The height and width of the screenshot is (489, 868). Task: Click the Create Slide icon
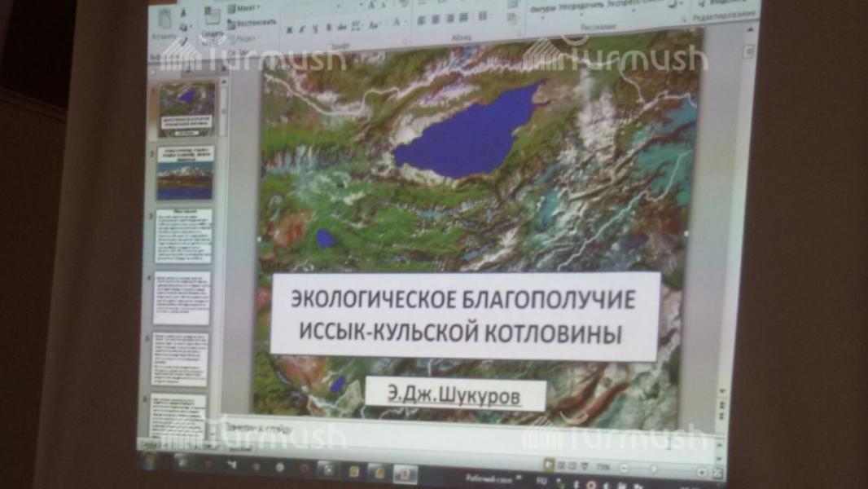tap(213, 20)
